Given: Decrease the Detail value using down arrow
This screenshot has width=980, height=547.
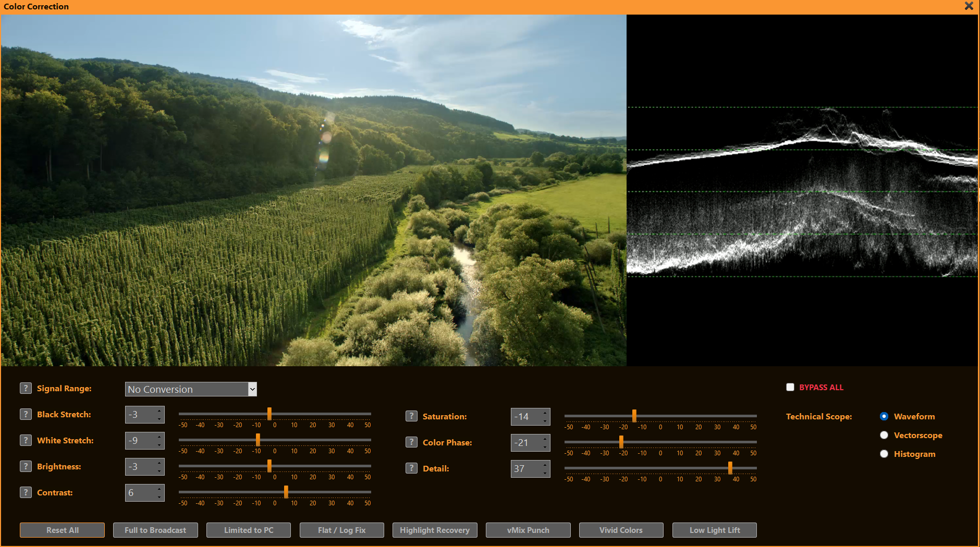Looking at the screenshot, I should 545,473.
